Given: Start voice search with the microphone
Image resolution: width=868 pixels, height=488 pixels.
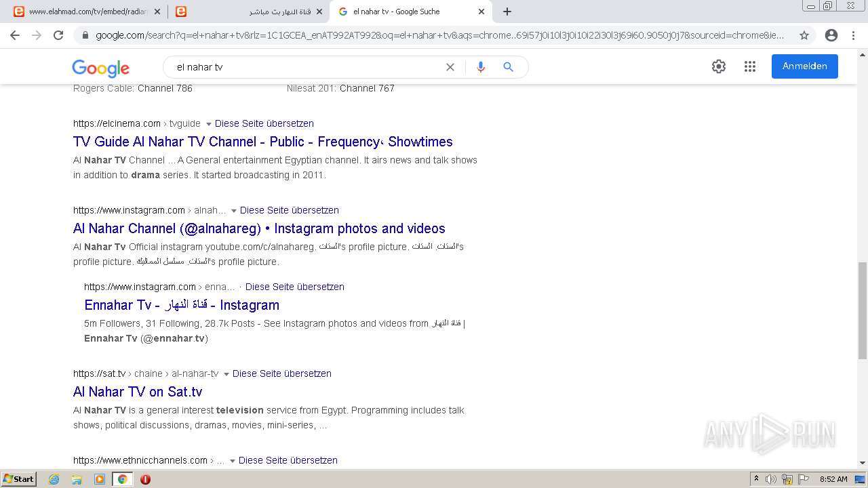Looking at the screenshot, I should point(481,67).
